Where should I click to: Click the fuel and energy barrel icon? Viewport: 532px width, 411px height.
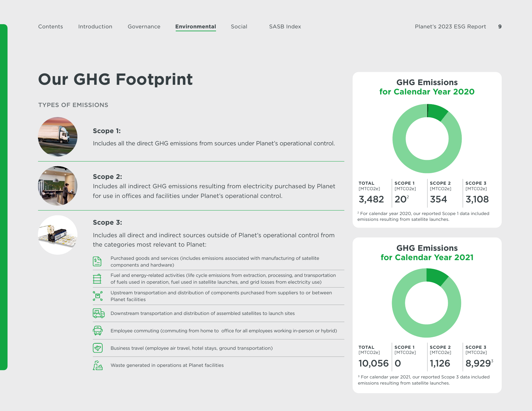click(97, 279)
